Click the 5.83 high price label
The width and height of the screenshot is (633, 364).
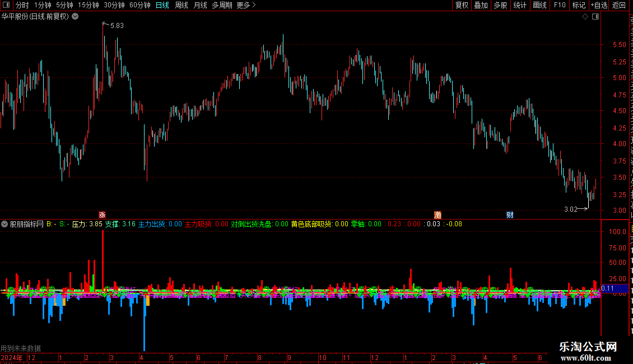(x=117, y=25)
